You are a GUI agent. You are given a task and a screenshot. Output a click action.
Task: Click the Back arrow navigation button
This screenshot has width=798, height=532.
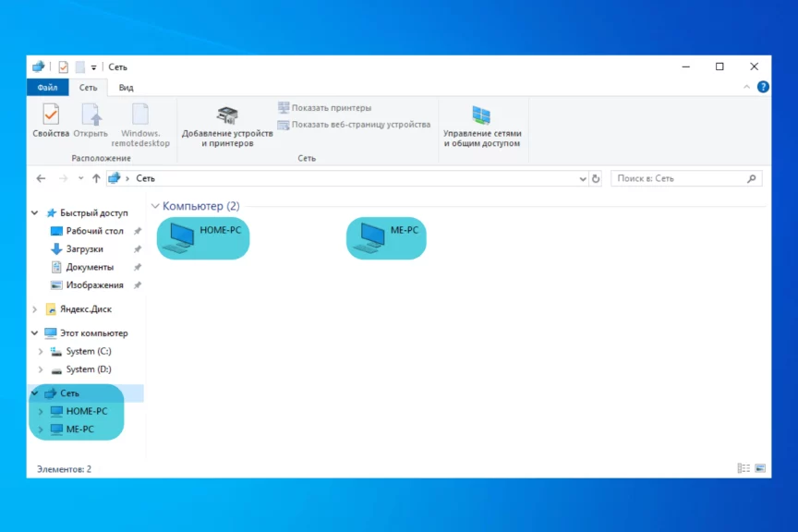(x=41, y=178)
